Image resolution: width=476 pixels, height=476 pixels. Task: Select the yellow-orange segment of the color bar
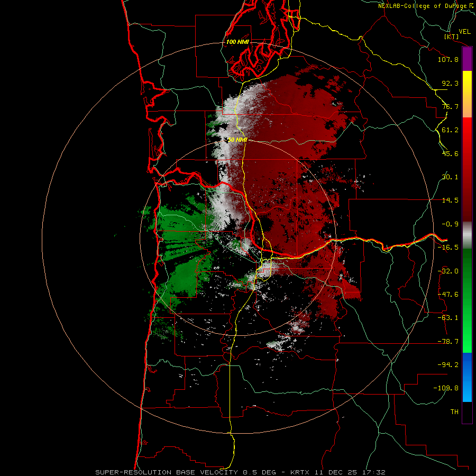[x=467, y=94]
